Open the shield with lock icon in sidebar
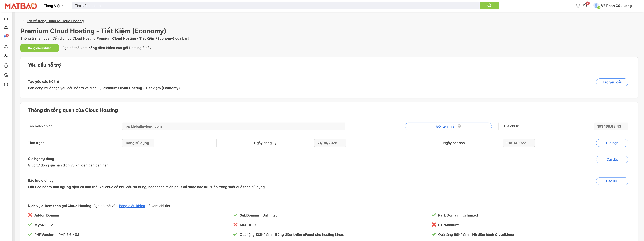The image size is (644, 241). [x=6, y=75]
